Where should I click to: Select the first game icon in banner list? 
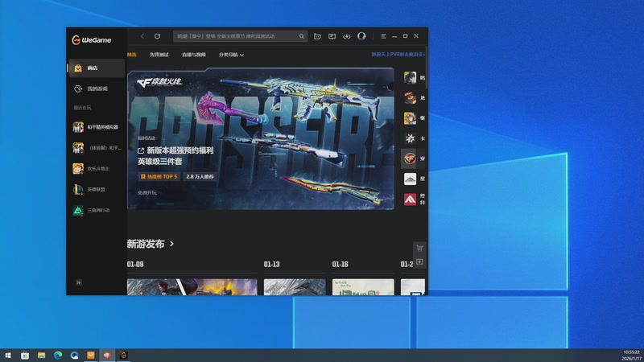point(410,77)
